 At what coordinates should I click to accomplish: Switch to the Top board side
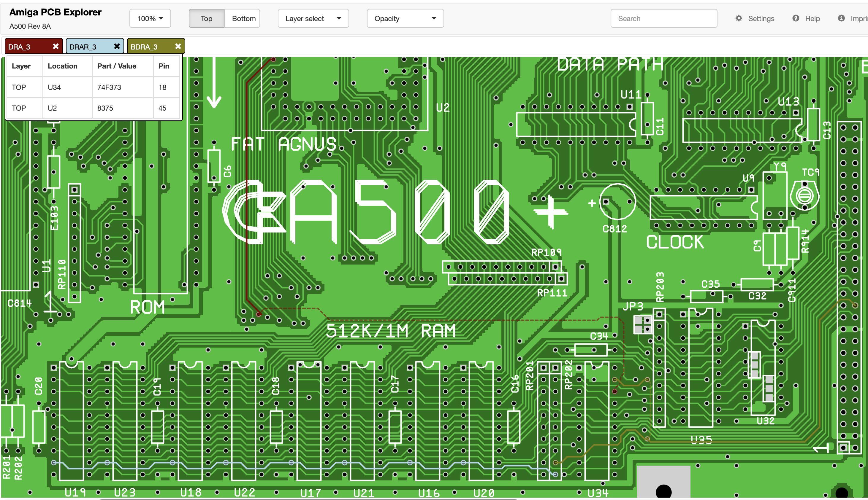[x=206, y=19]
